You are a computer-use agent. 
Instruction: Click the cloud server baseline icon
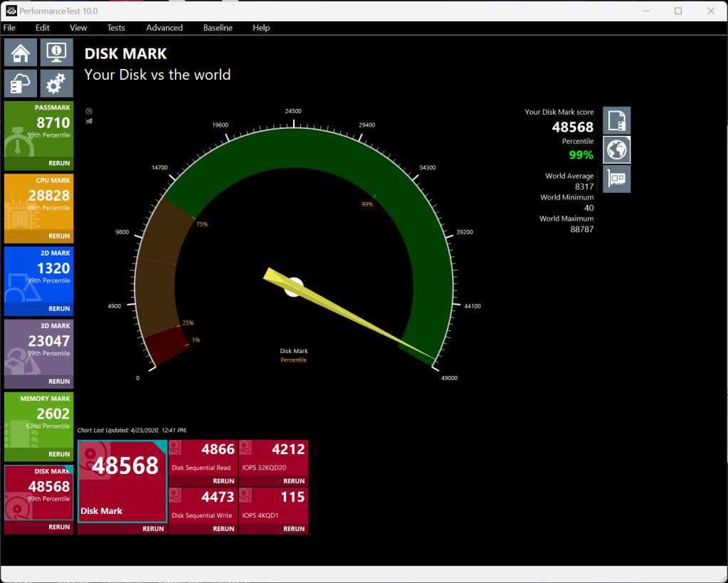pos(21,83)
